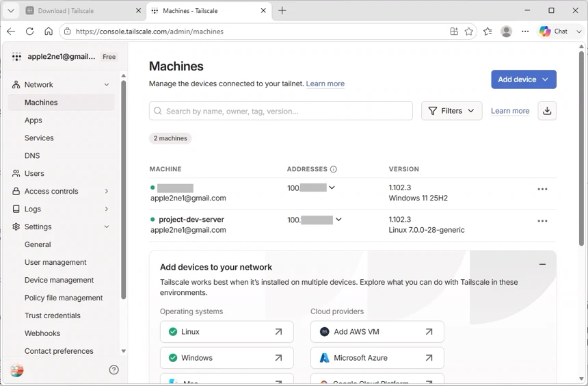Image resolution: width=588 pixels, height=386 pixels.
Task: Open a new browser tab
Action: [282, 10]
